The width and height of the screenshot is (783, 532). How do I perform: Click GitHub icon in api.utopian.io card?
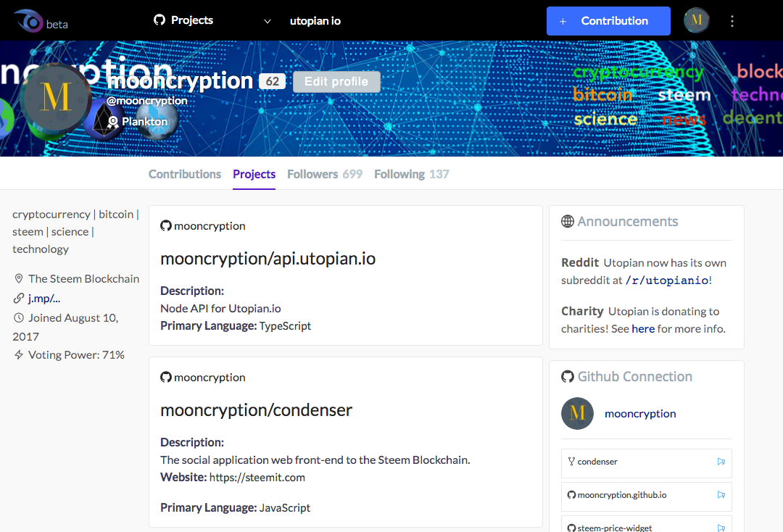[166, 225]
